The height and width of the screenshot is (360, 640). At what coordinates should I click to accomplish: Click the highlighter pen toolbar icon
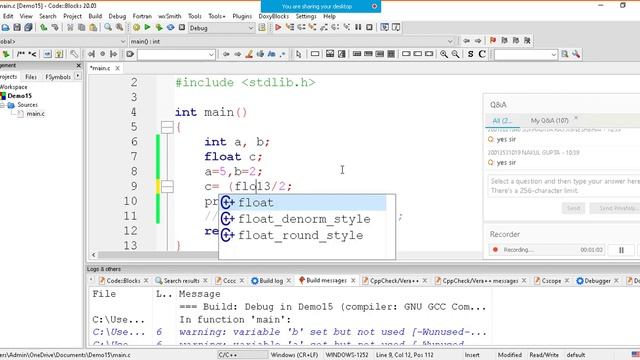pyautogui.click(x=249, y=54)
